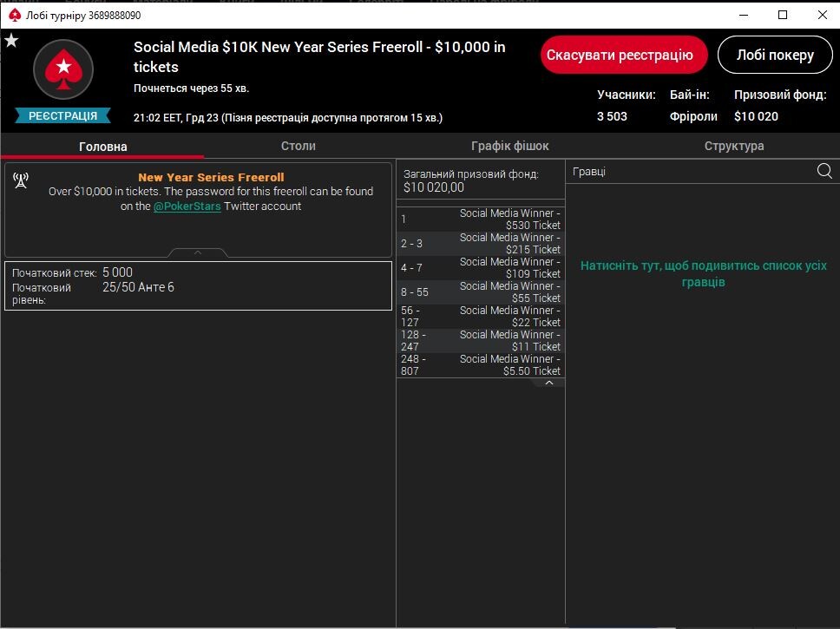840x629 pixels.
Task: Open the Головна tab
Action: [x=103, y=147]
